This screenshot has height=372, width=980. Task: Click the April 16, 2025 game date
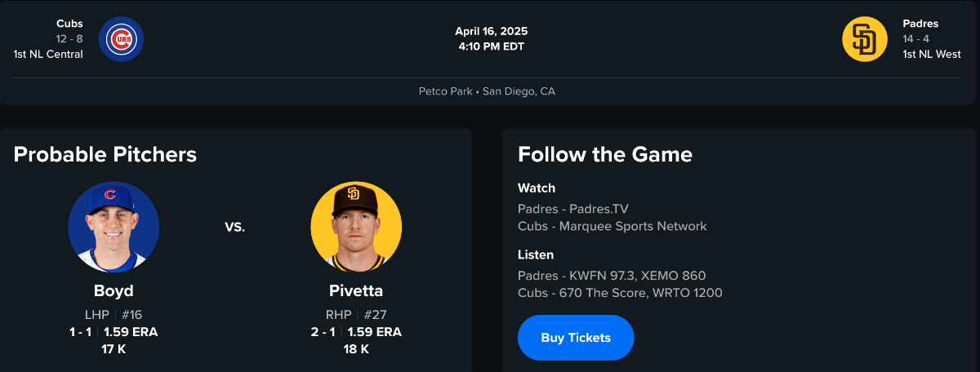coord(492,32)
